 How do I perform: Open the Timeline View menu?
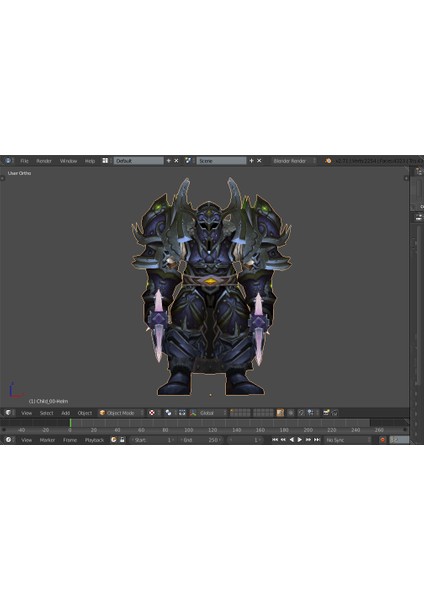26,440
